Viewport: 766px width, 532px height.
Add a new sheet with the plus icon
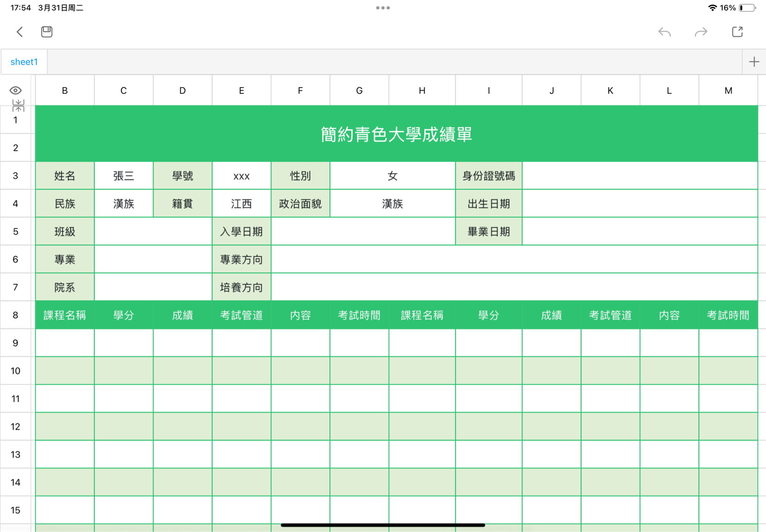754,62
